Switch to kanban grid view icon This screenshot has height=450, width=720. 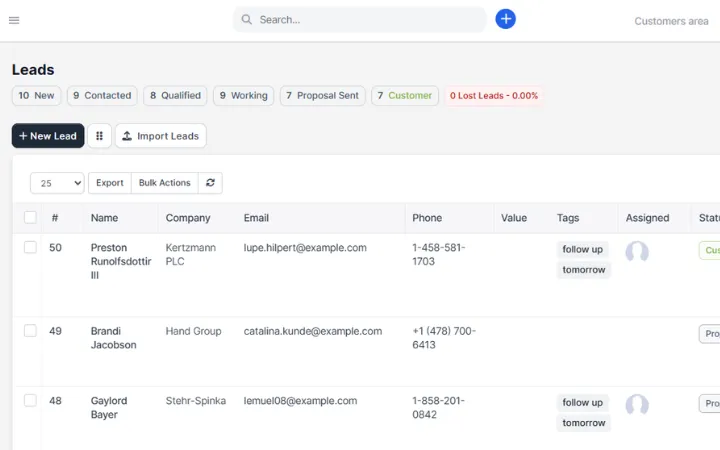(99, 136)
